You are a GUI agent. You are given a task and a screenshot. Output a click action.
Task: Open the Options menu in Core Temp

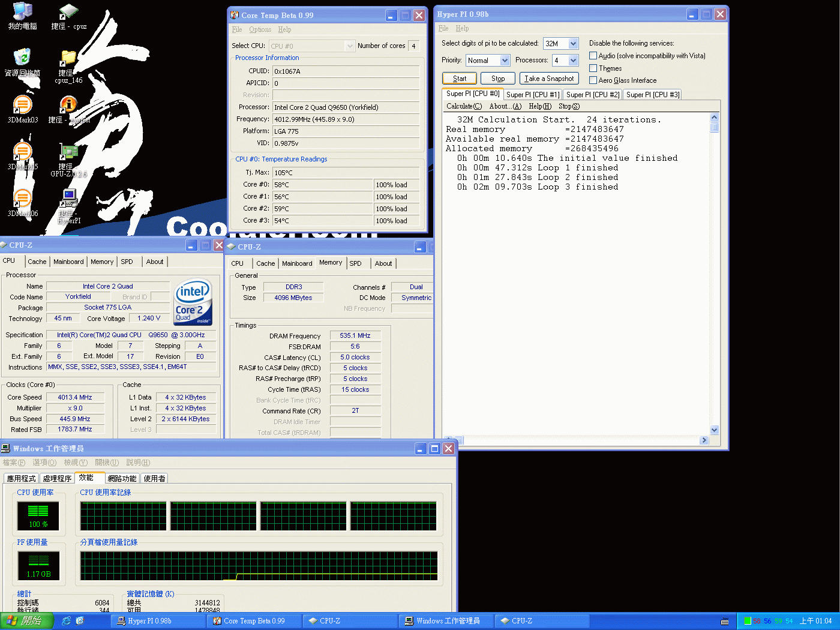260,29
